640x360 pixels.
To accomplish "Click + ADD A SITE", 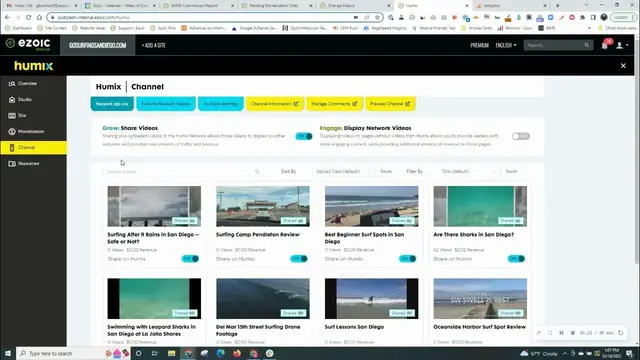I will 153,45.
